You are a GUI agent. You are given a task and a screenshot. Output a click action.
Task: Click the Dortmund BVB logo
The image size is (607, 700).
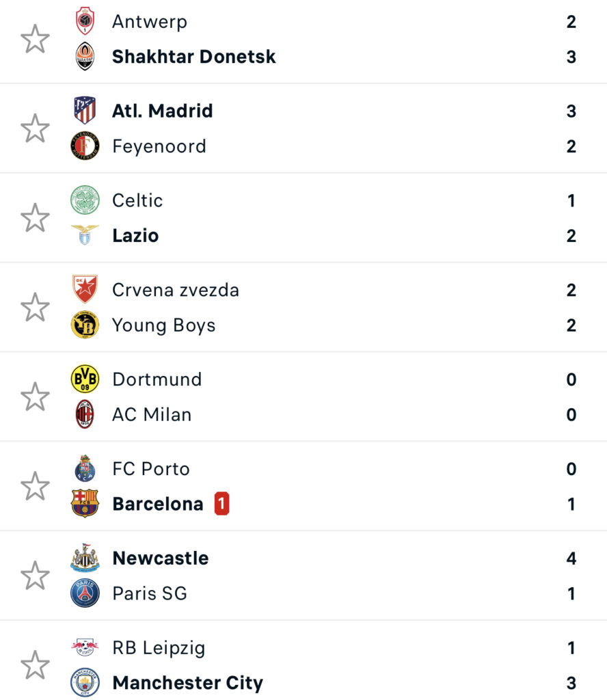pos(85,379)
